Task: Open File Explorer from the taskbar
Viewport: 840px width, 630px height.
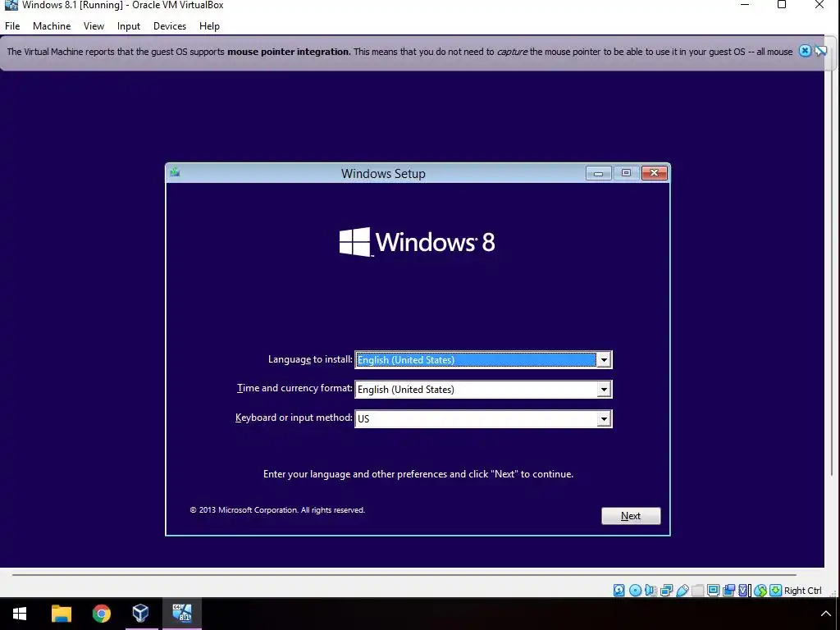Action: (61, 614)
